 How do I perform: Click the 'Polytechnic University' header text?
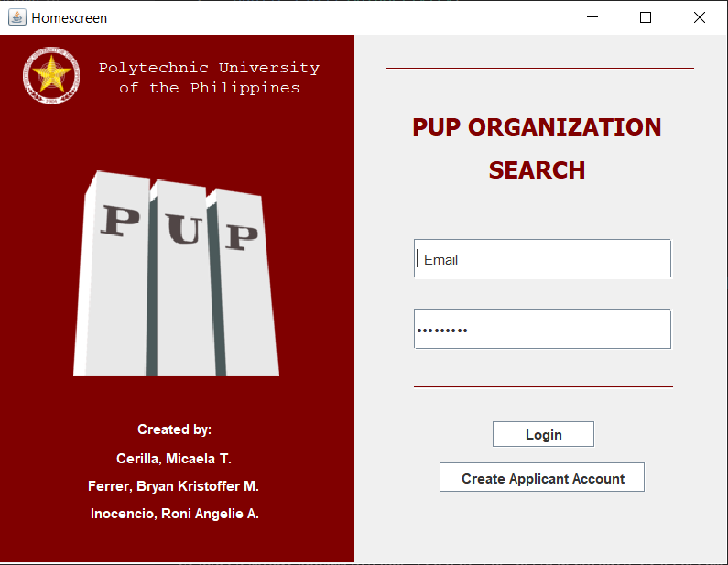210,68
